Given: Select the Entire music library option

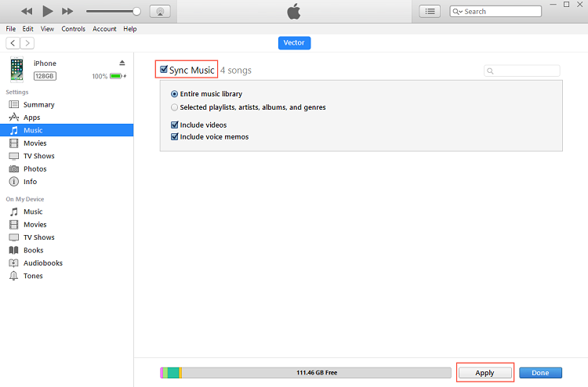Looking at the screenshot, I should coord(174,94).
